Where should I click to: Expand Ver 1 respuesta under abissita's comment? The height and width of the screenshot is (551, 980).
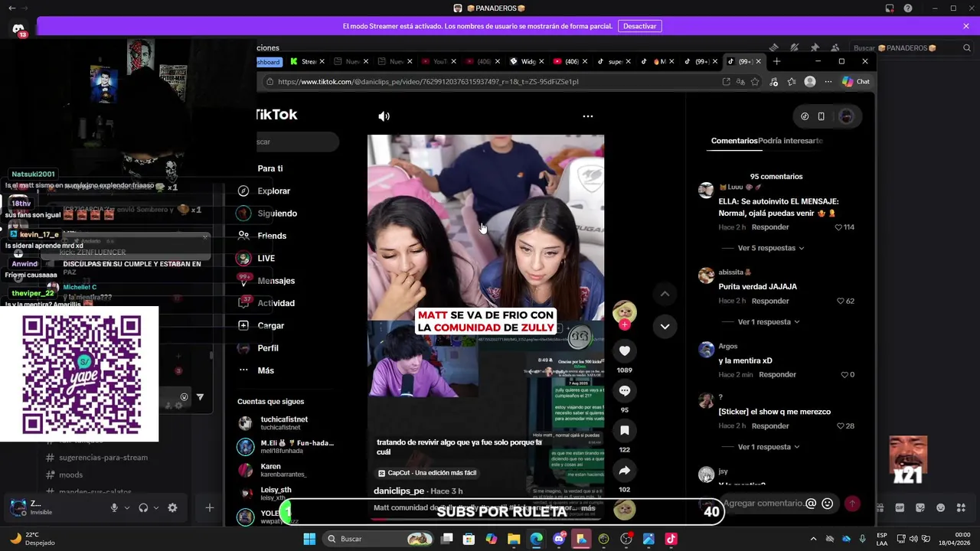(x=769, y=322)
